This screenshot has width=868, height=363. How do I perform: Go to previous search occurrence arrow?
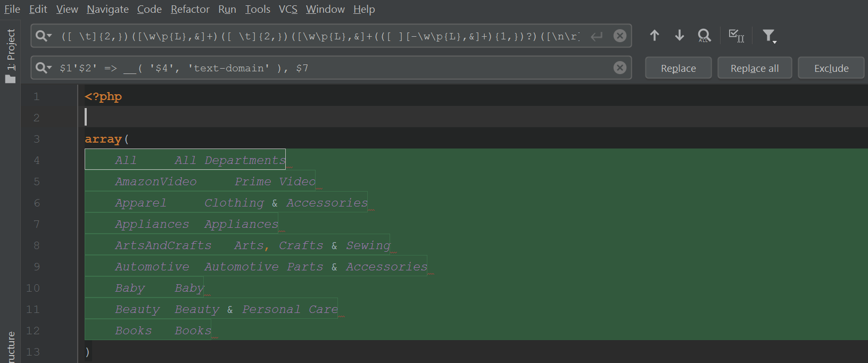654,36
